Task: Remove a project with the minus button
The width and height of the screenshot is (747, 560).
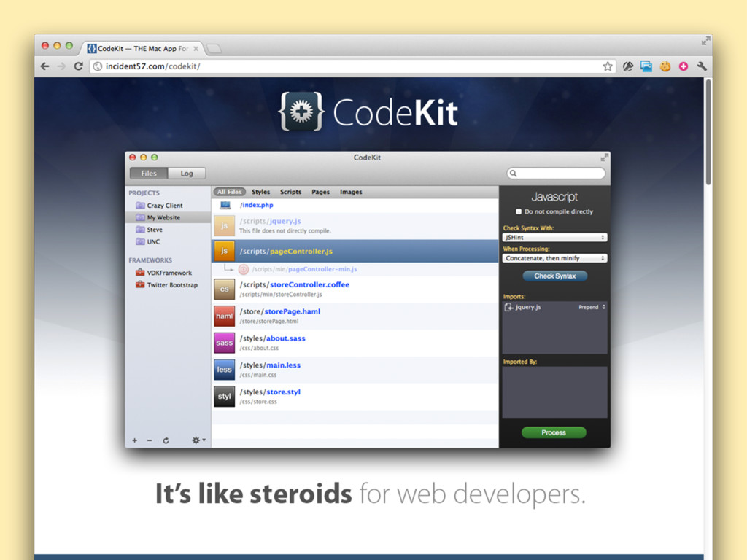Action: tap(149, 440)
